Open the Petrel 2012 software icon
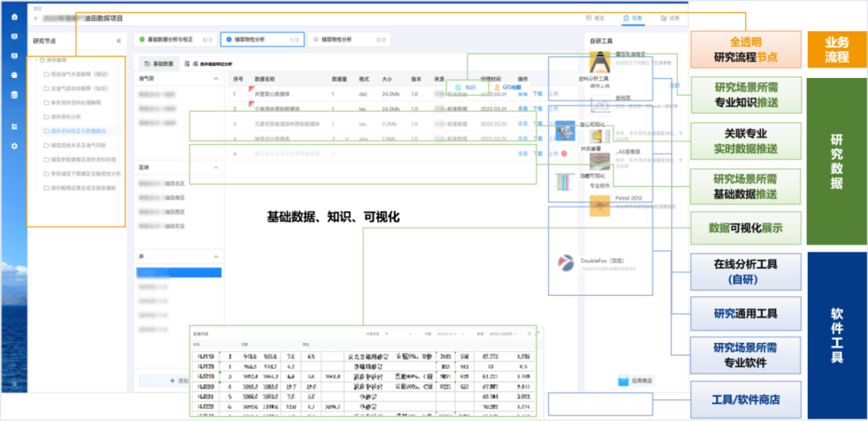Screen dimensions: 868x421 point(601,206)
